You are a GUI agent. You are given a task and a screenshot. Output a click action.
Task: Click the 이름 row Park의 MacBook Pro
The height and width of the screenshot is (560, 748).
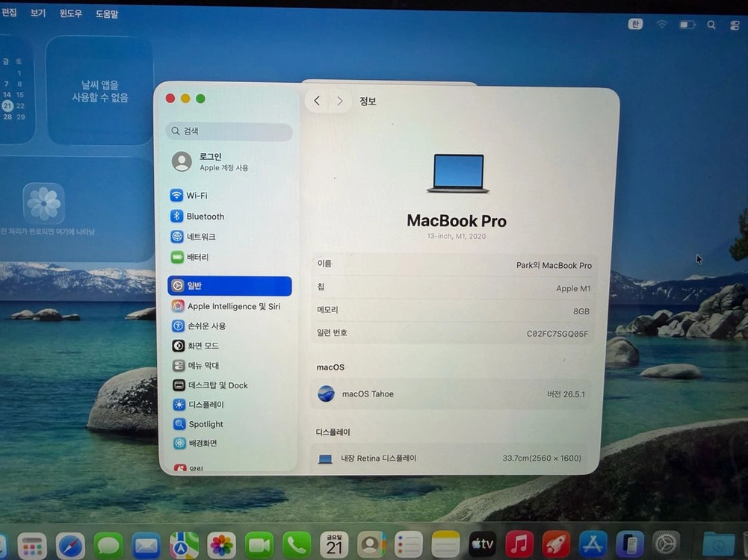click(454, 264)
